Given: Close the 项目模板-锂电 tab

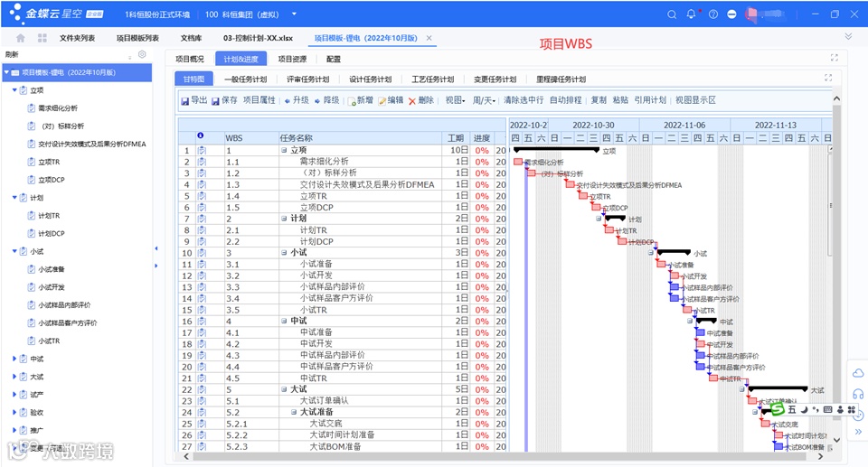Looking at the screenshot, I should 429,38.
